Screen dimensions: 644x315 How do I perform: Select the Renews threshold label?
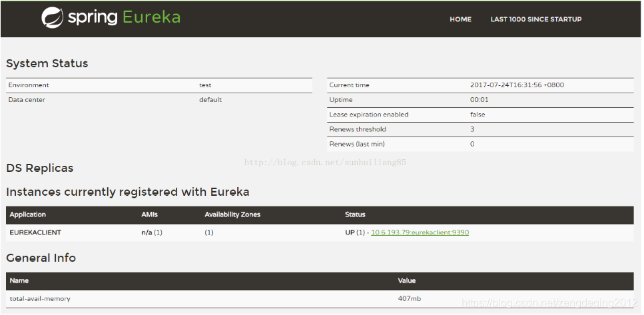pos(358,129)
